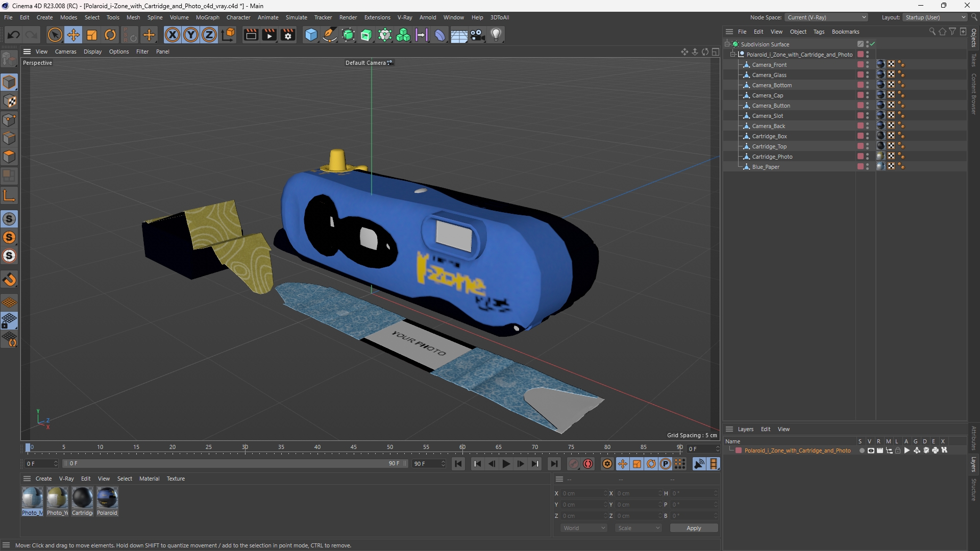The width and height of the screenshot is (980, 551).
Task: Switch to Texture mode checkered cube
Action: (9, 101)
